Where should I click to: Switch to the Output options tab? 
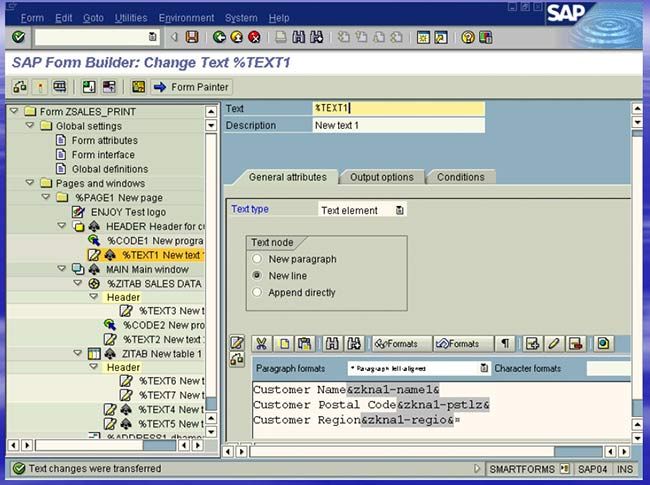point(382,177)
